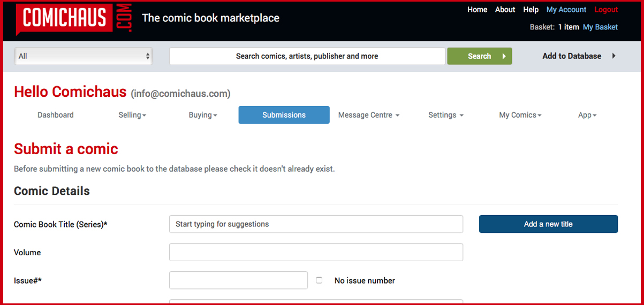Click Add to Database link
This screenshot has height=305, width=644.
pos(572,56)
